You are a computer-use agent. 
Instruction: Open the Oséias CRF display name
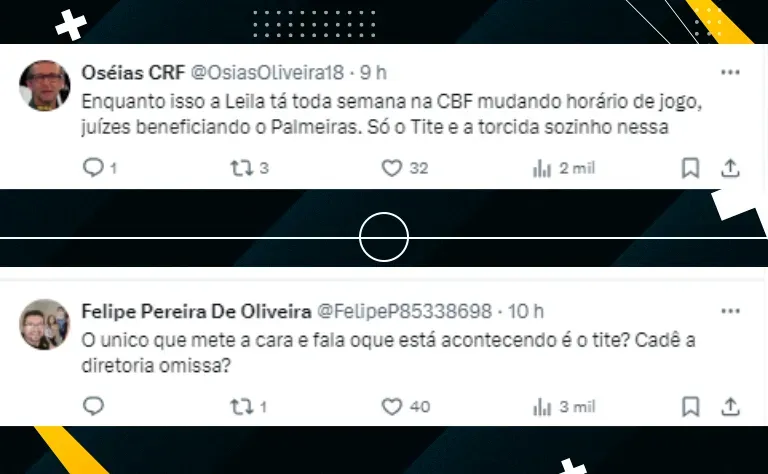133,73
